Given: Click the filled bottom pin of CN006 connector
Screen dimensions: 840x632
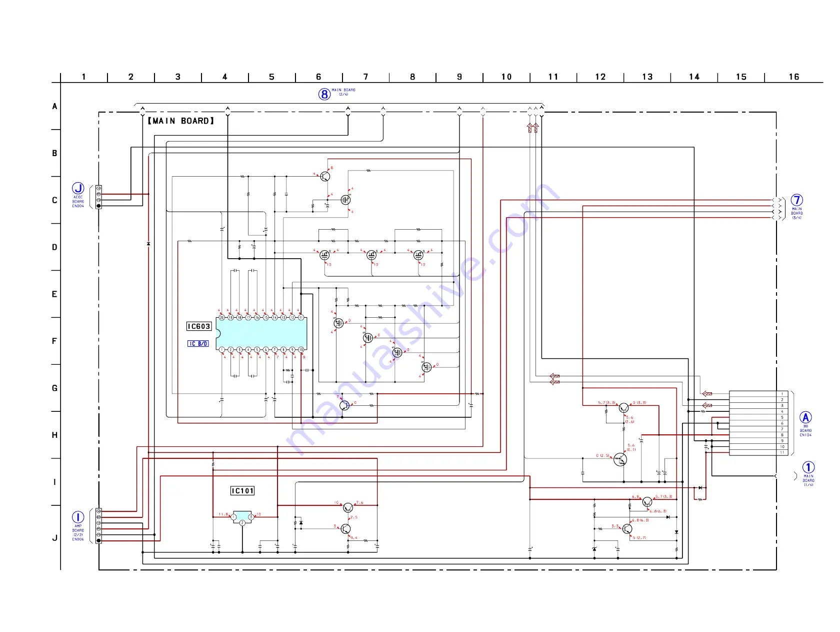Looking at the screenshot, I should 98,540.
